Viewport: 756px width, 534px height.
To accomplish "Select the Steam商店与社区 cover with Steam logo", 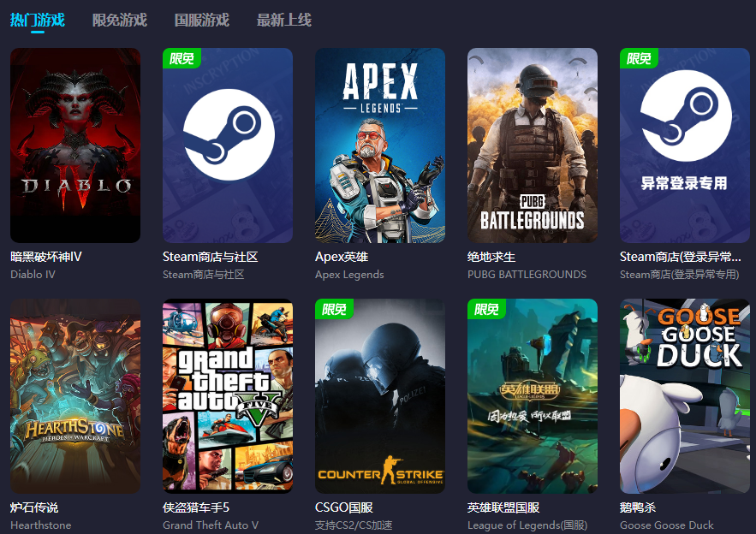I will click(228, 145).
